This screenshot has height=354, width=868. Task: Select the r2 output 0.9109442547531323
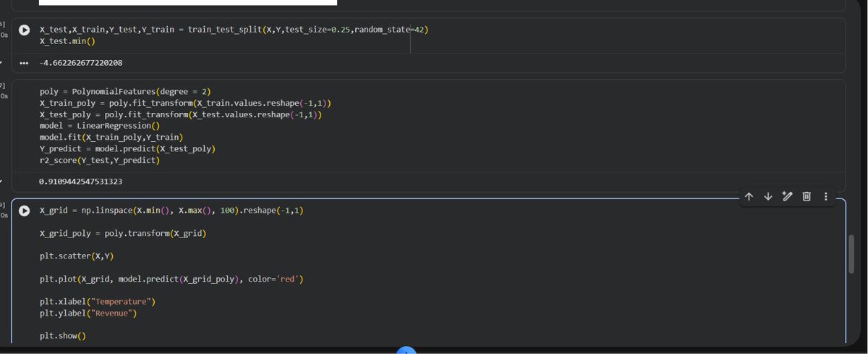(x=80, y=181)
